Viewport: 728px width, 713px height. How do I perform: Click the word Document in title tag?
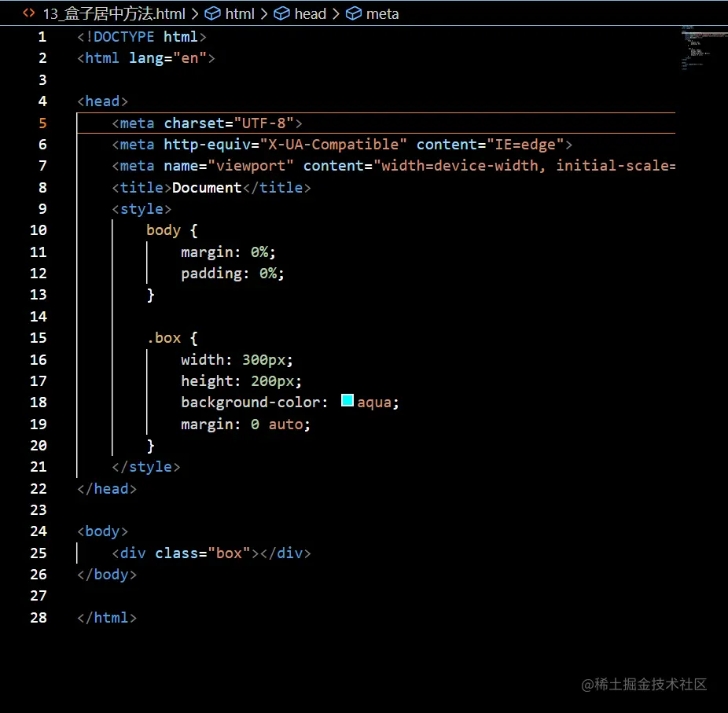[x=207, y=188]
